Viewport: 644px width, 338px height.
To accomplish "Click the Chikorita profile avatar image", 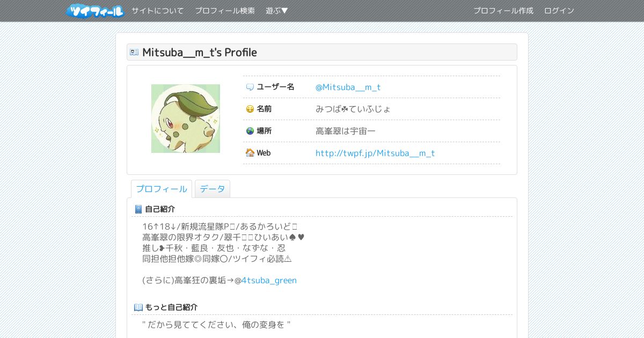I will point(186,119).
